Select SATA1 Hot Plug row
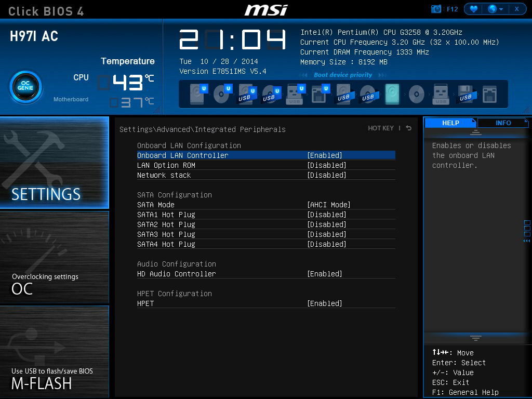Viewport: 532px width, 399px height. 166,215
